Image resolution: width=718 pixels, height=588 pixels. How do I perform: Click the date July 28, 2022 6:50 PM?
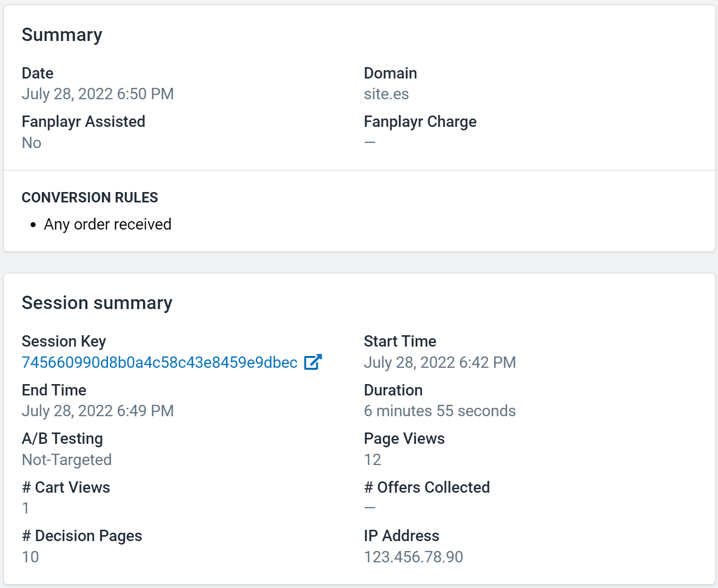click(x=98, y=94)
